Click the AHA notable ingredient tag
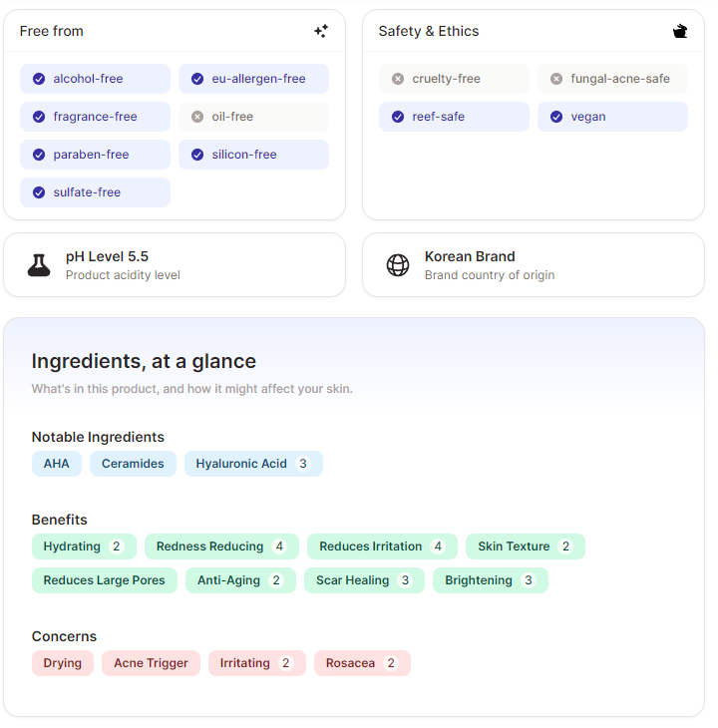 coord(57,464)
